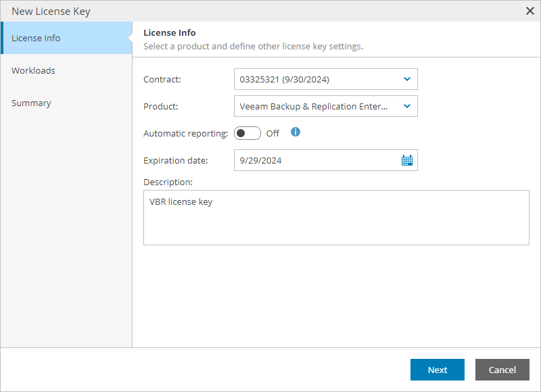Select the VBR license key description text
Image resolution: width=541 pixels, height=392 pixels.
[x=179, y=201]
